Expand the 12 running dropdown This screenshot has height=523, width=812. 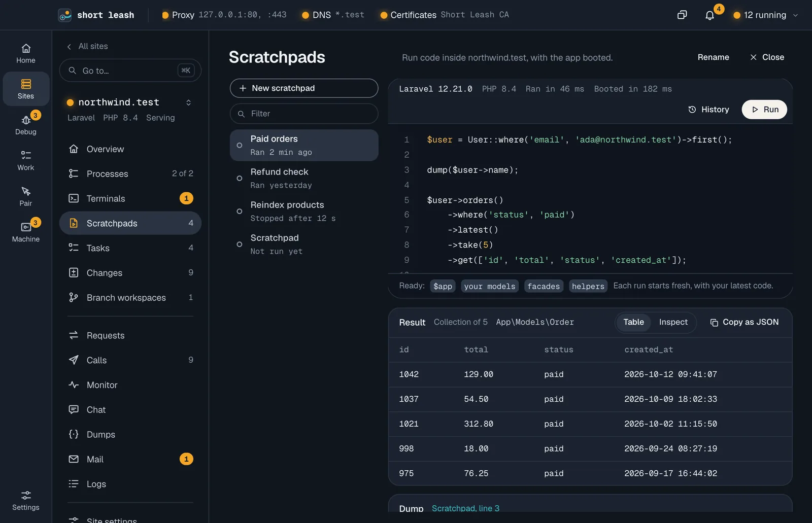pyautogui.click(x=766, y=15)
